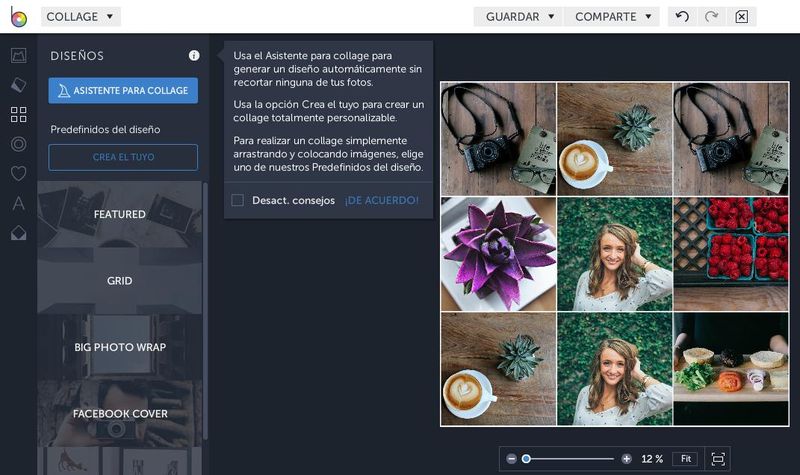Click the redo arrow icon
This screenshot has width=800, height=475.
click(x=711, y=17)
